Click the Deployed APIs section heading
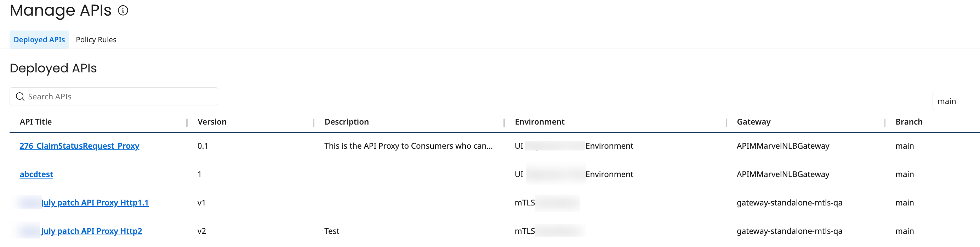The height and width of the screenshot is (247, 980). pos(53,68)
